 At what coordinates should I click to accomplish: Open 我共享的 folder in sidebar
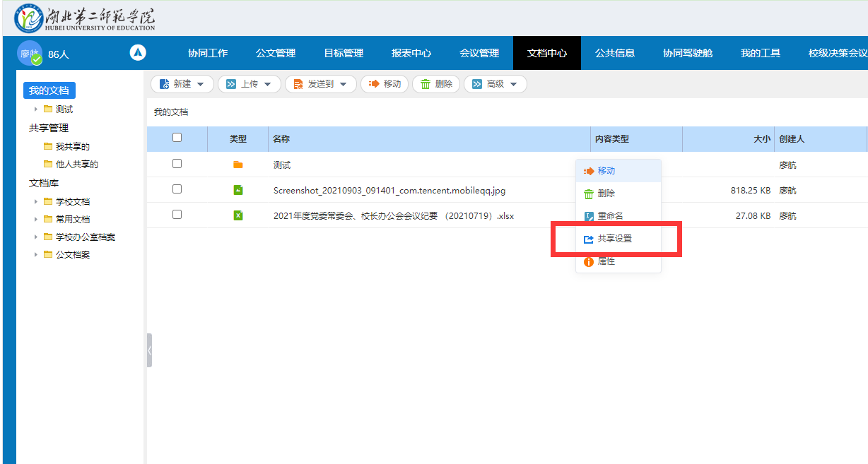pos(72,147)
